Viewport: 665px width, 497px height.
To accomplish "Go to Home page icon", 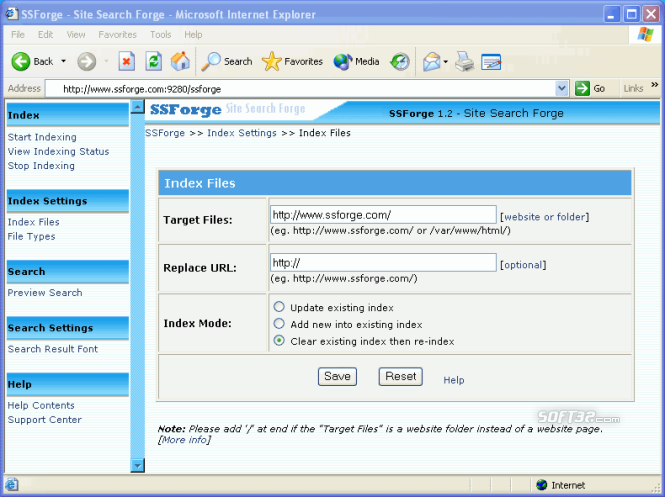I will point(180,61).
